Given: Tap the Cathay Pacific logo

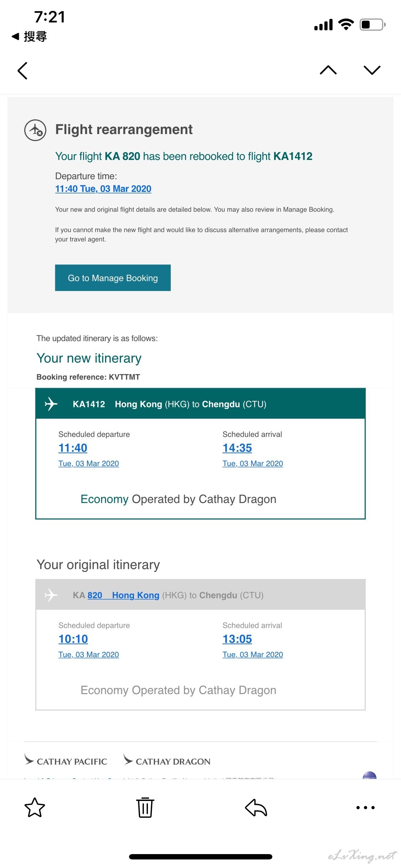Looking at the screenshot, I should [66, 760].
